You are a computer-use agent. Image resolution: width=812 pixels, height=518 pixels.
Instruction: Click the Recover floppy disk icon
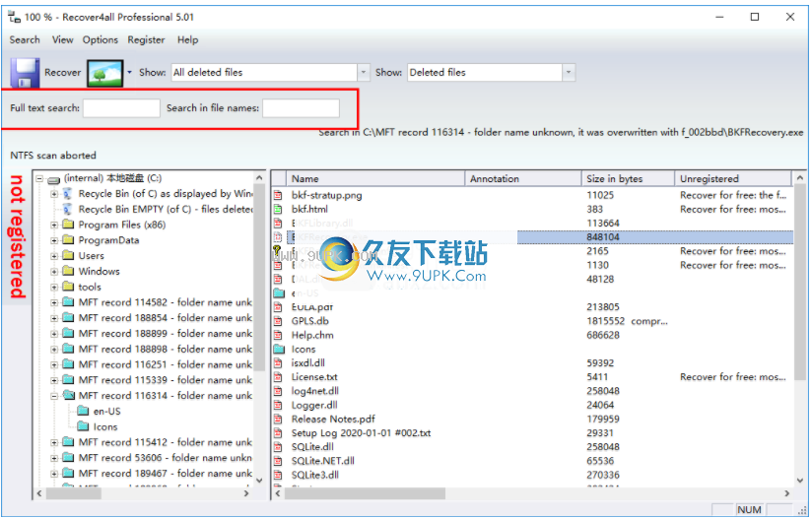coord(25,73)
